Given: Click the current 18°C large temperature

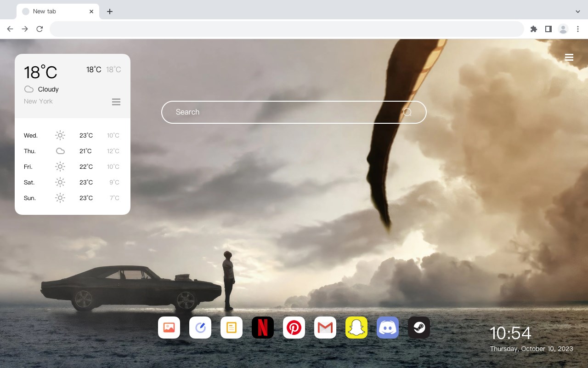Looking at the screenshot, I should pos(40,72).
